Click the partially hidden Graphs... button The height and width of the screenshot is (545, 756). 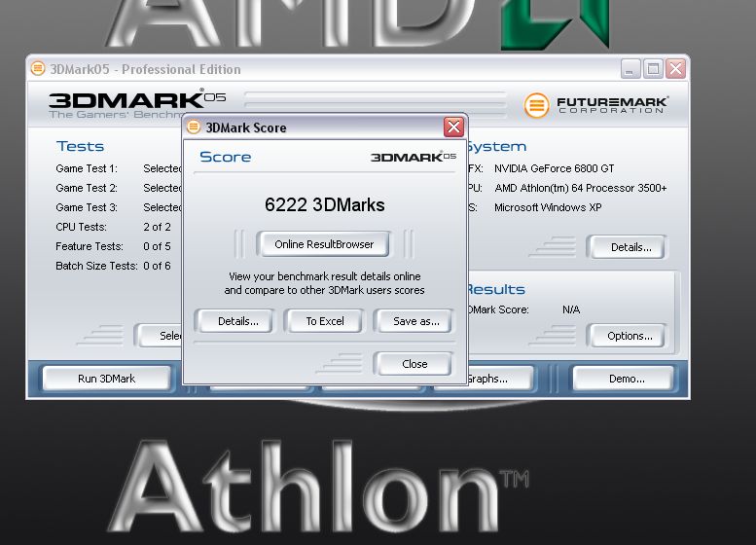pyautogui.click(x=499, y=379)
